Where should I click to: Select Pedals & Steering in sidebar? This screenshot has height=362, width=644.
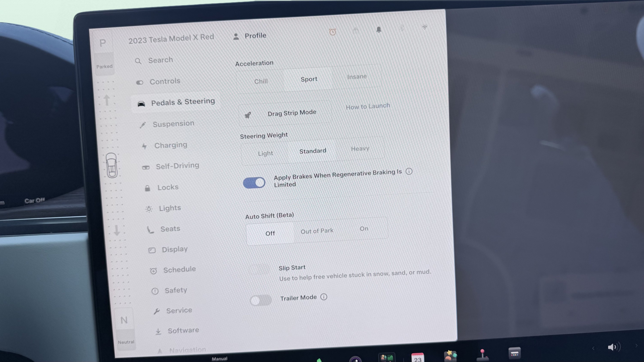(176, 102)
